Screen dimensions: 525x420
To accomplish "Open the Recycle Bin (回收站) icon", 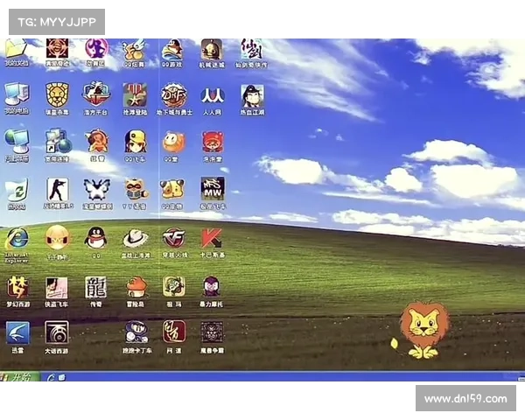I will click(17, 190).
